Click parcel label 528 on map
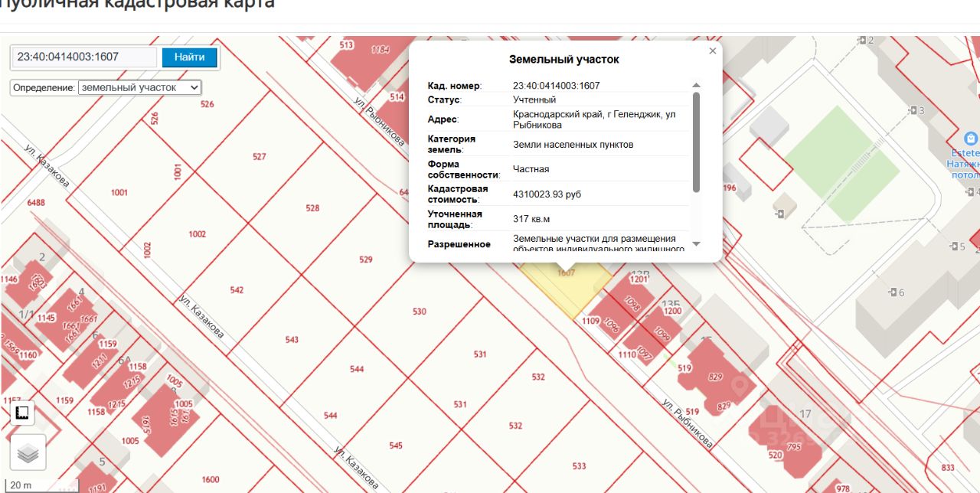Image resolution: width=980 pixels, height=493 pixels. [312, 208]
